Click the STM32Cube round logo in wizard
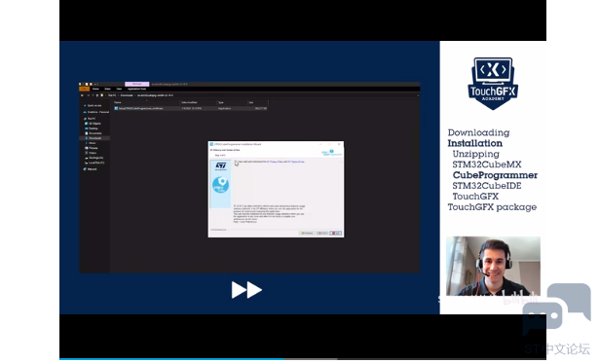 [x=220, y=186]
